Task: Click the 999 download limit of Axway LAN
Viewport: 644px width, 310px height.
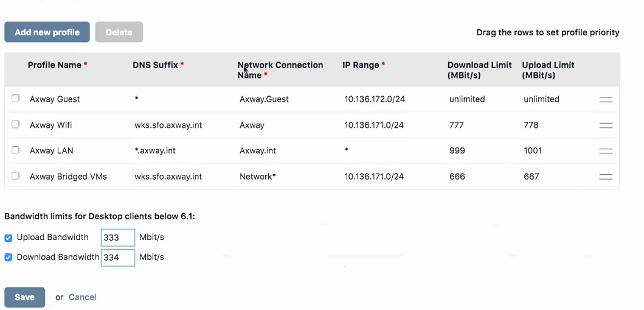Action: point(457,151)
